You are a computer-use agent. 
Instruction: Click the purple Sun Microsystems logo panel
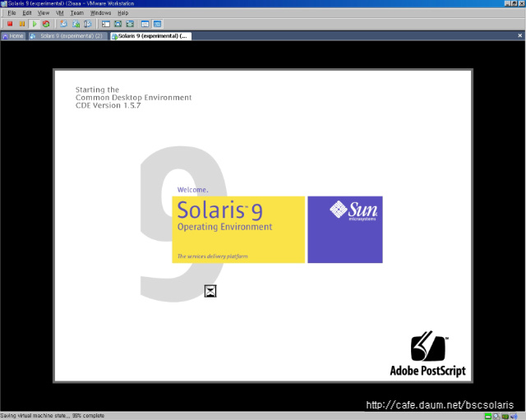345,229
